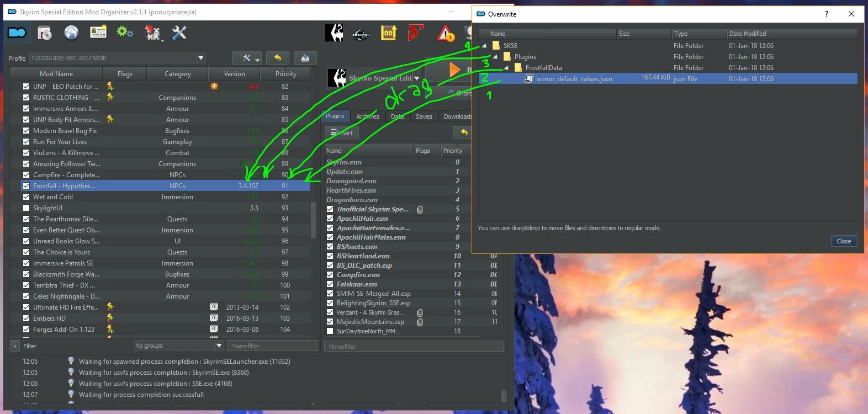Screen dimensions: 868x414
Task: Sort Overwrite files by Date Modified header
Action: 792,34
